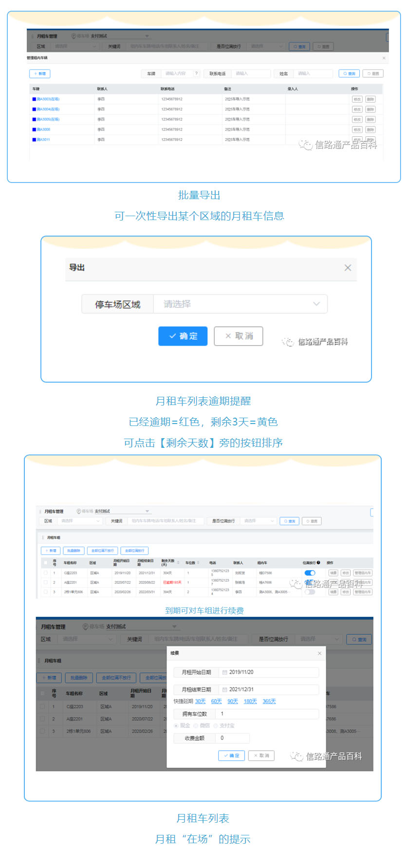Click 查询 button in overdue list screenshot
Image resolution: width=409 pixels, height=868 pixels.
(289, 521)
